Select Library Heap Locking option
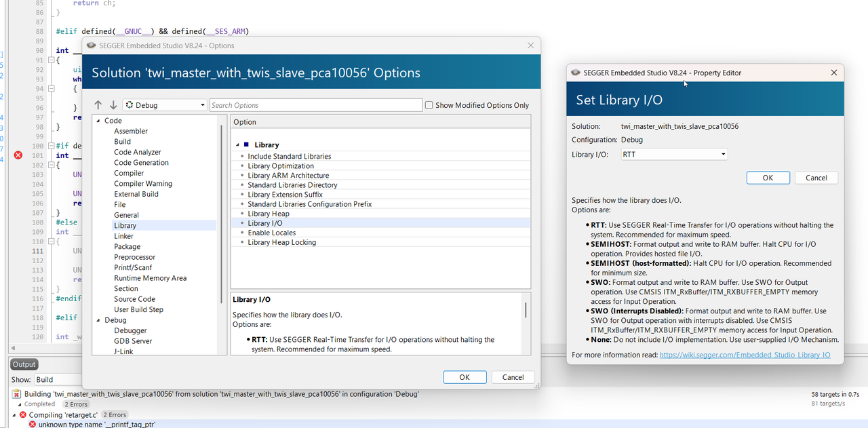This screenshot has width=868, height=428. (x=282, y=242)
